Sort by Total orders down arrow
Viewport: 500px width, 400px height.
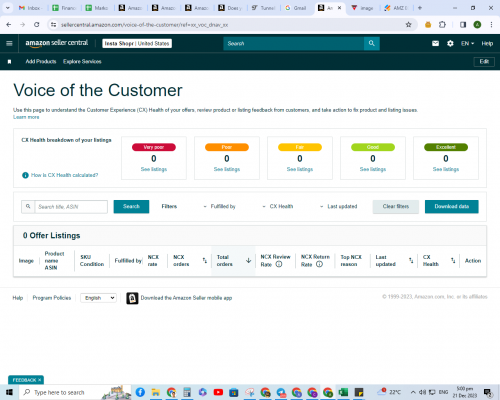click(x=248, y=261)
